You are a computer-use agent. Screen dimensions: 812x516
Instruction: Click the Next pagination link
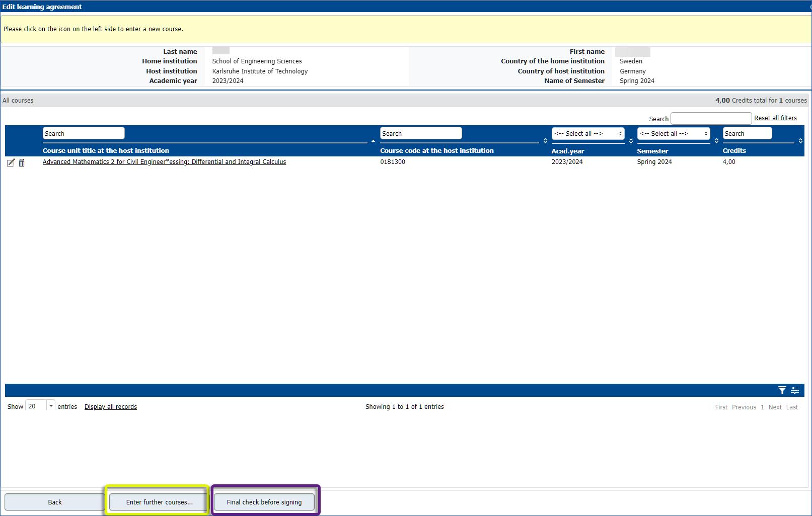(775, 407)
